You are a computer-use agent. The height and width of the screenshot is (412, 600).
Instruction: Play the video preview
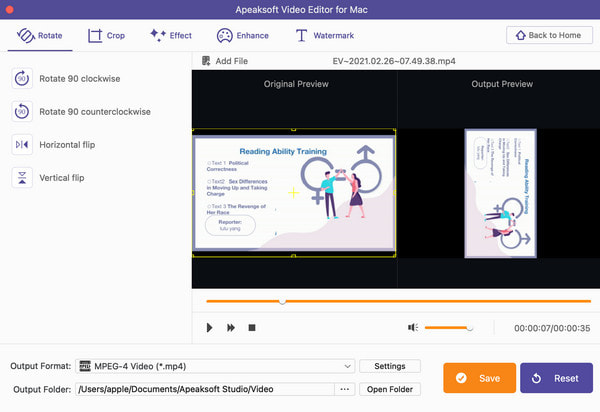[209, 327]
